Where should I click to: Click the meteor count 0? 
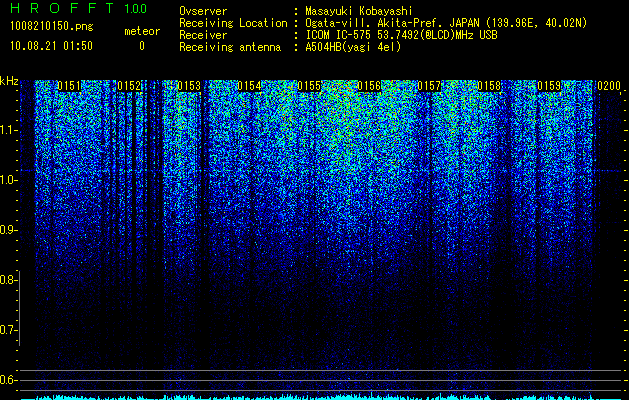click(x=142, y=46)
